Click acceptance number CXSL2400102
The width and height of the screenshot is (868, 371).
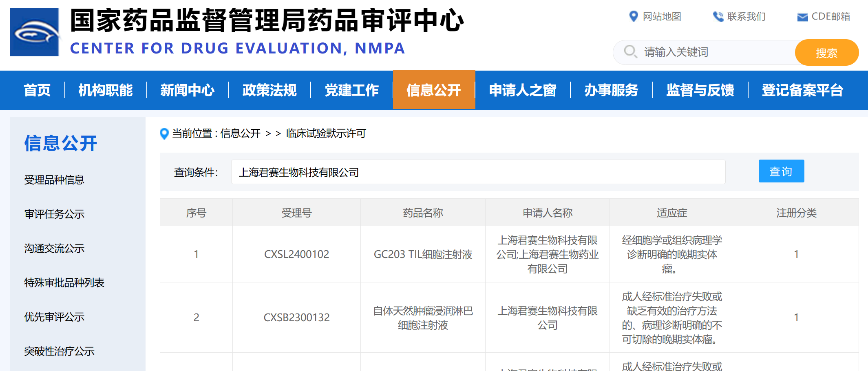[x=297, y=254]
